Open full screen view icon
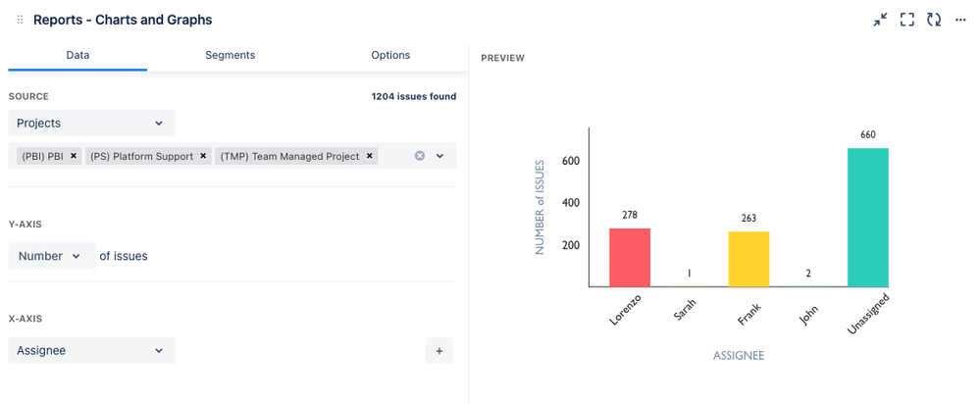980x404 pixels. [x=906, y=20]
